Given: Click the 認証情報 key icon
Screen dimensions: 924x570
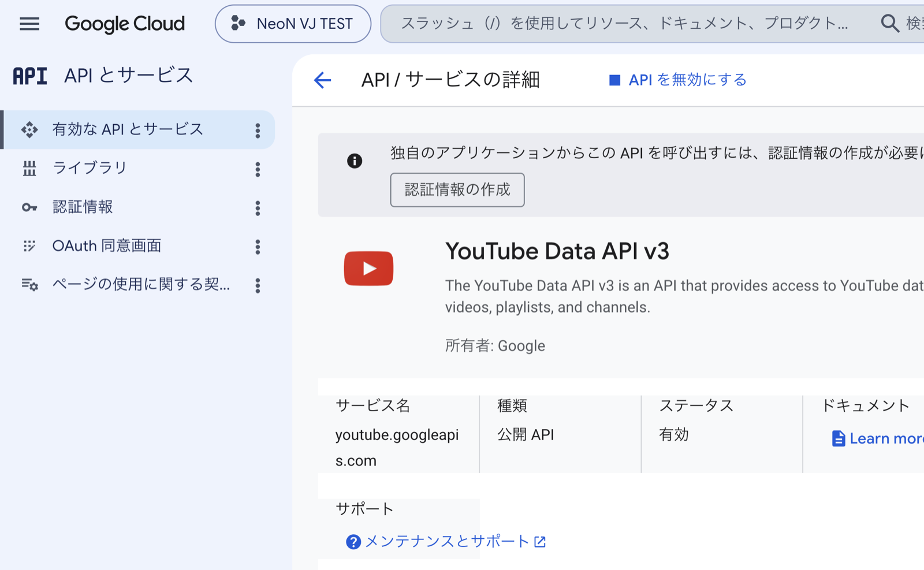Looking at the screenshot, I should click(x=29, y=207).
